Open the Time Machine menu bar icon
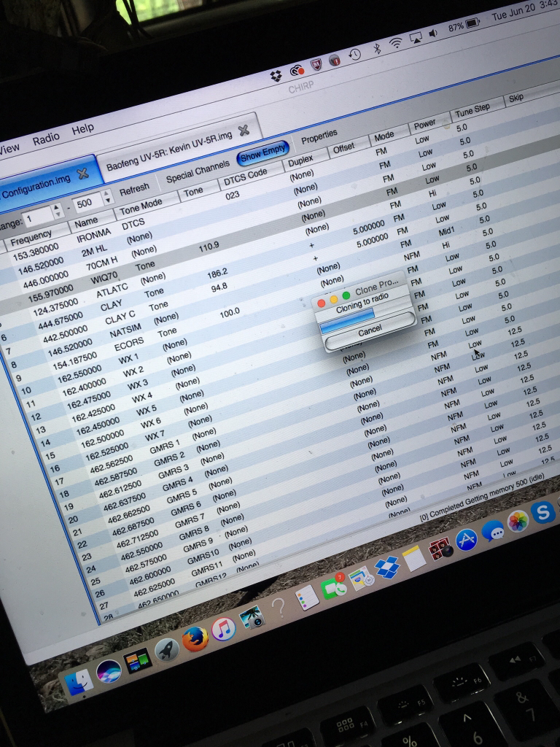560x747 pixels. [x=355, y=55]
